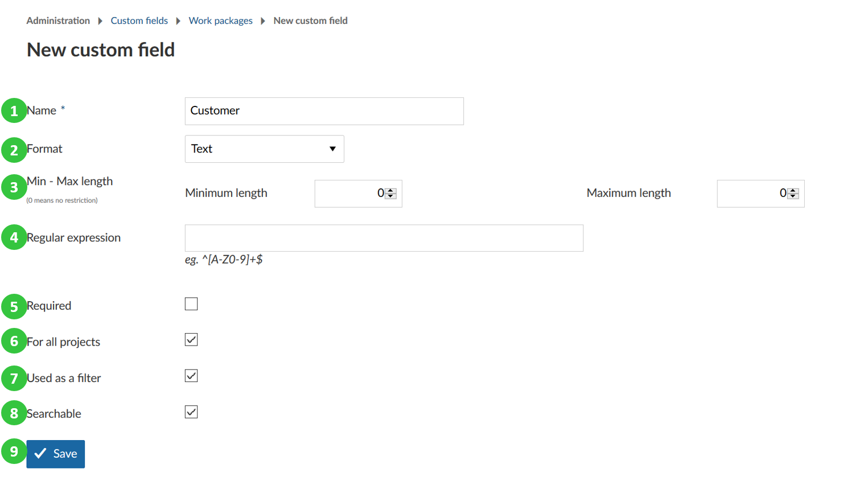
Task: Disable the Searchable checkbox
Action: pos(191,412)
